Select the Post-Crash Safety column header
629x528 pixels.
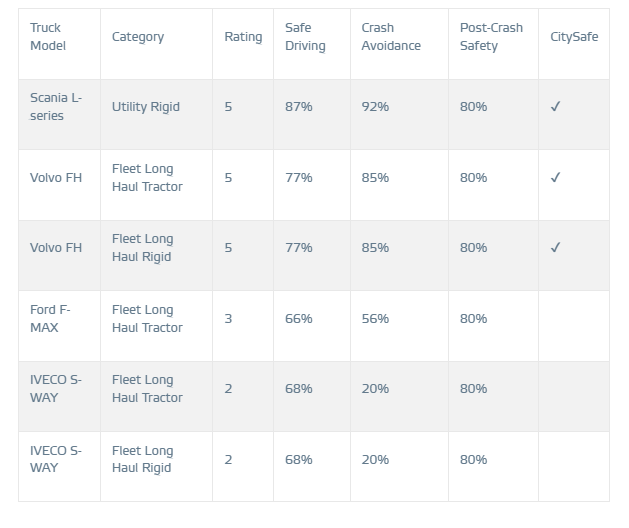pyautogui.click(x=491, y=37)
